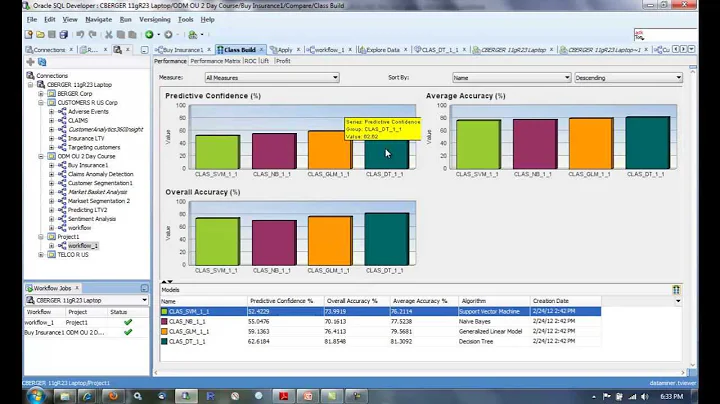Switch to the Profit tab

[x=283, y=61]
